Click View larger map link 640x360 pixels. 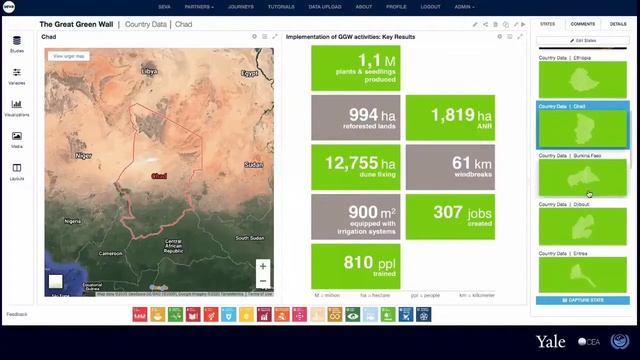pos(69,56)
